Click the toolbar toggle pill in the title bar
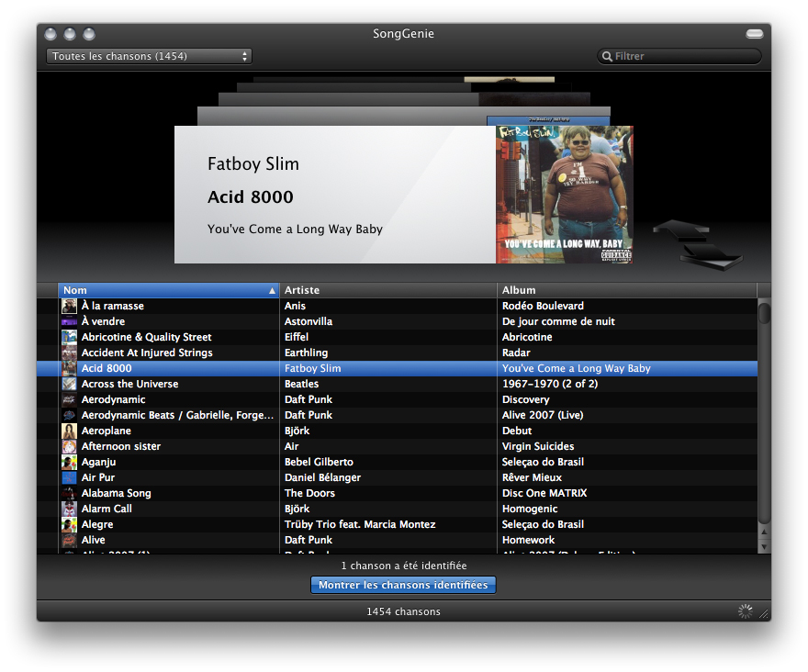This screenshot has width=808, height=672. pyautogui.click(x=755, y=34)
